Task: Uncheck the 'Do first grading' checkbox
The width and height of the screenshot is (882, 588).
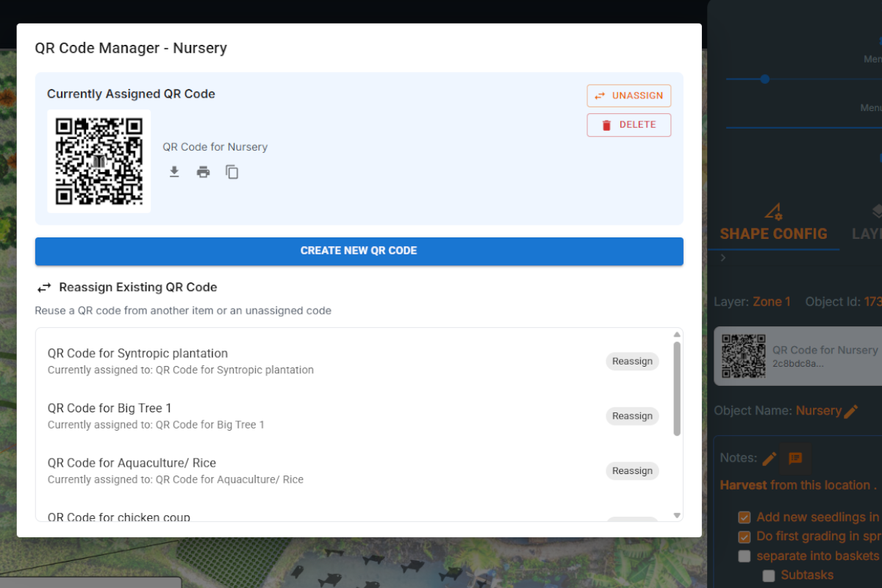Action: click(745, 537)
